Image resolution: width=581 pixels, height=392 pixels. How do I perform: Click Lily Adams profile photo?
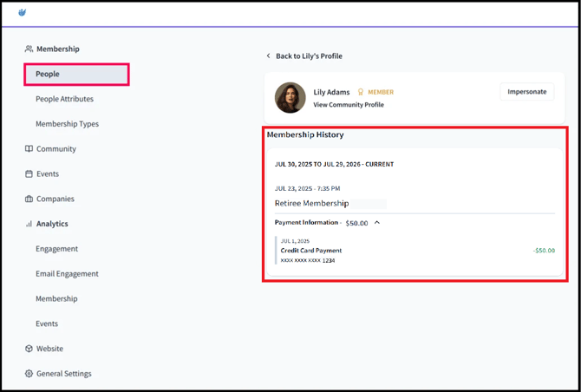290,98
